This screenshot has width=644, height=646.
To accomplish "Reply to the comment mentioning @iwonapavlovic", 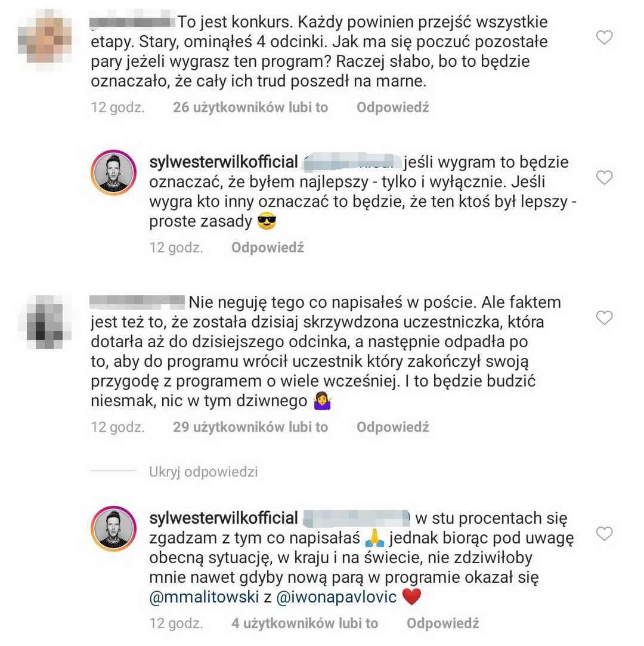I will click(x=443, y=623).
